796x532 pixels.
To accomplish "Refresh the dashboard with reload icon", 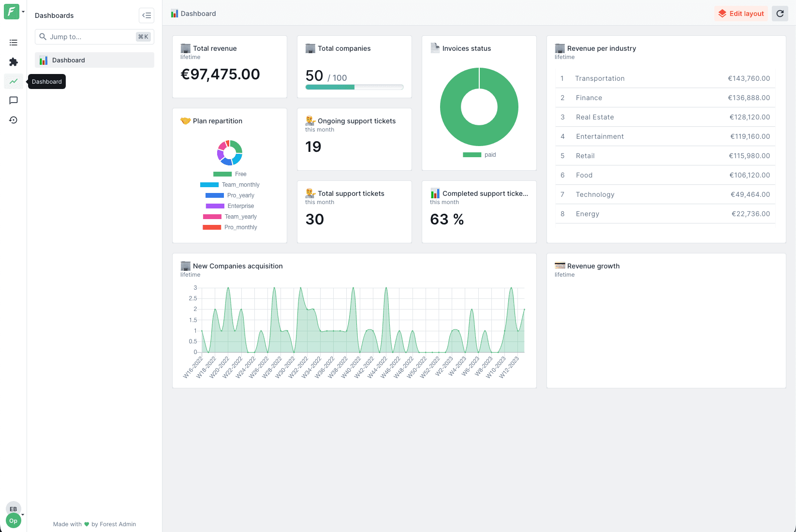I will point(780,14).
